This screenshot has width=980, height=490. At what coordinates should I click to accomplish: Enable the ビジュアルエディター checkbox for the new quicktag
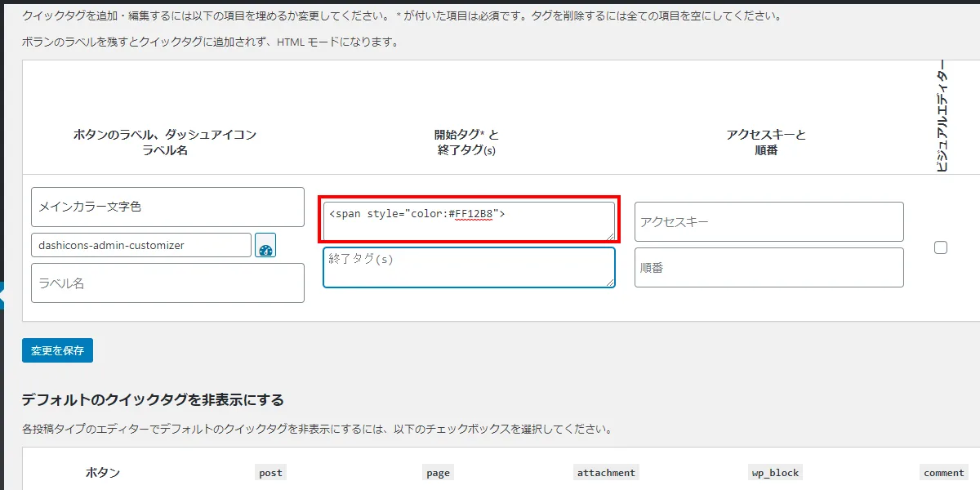click(941, 247)
